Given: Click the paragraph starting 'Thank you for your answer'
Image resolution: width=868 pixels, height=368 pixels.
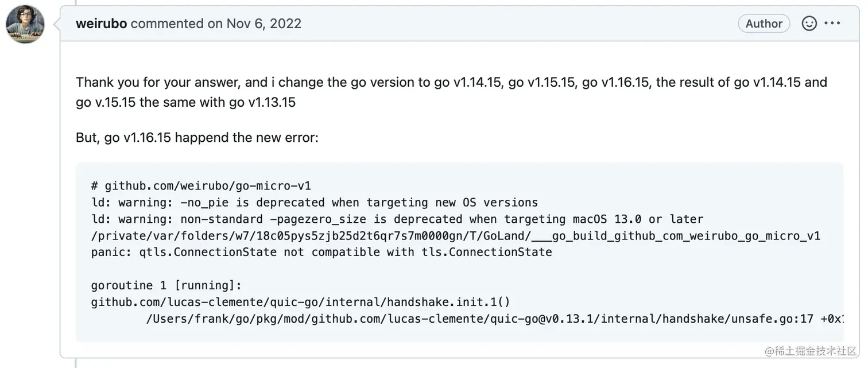Looking at the screenshot, I should coord(451,92).
